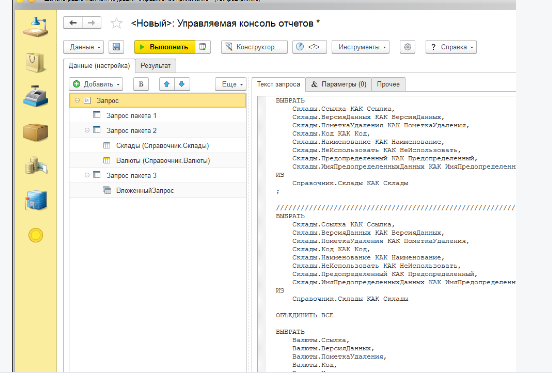Image resolution: width=552 pixels, height=376 pixels.
Task: Open the Добавить dropdown
Action: tap(96, 84)
